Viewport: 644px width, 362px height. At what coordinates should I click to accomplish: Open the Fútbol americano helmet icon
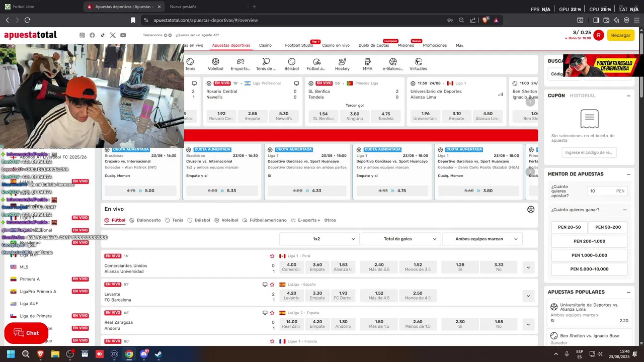coord(316,61)
